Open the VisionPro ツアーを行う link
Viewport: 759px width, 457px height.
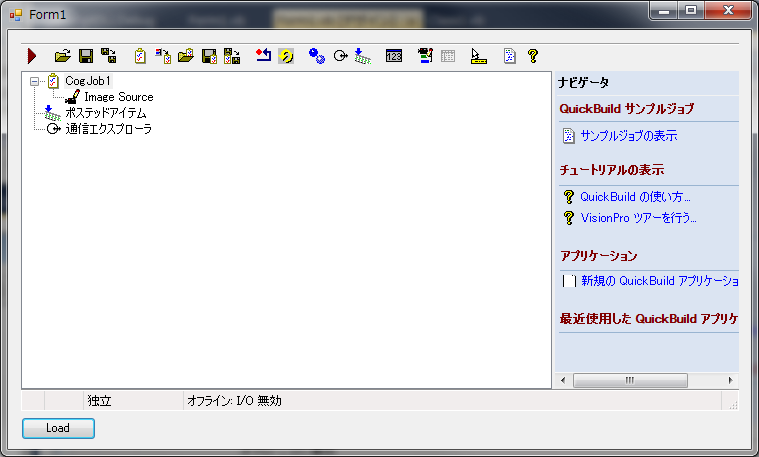pyautogui.click(x=638, y=218)
